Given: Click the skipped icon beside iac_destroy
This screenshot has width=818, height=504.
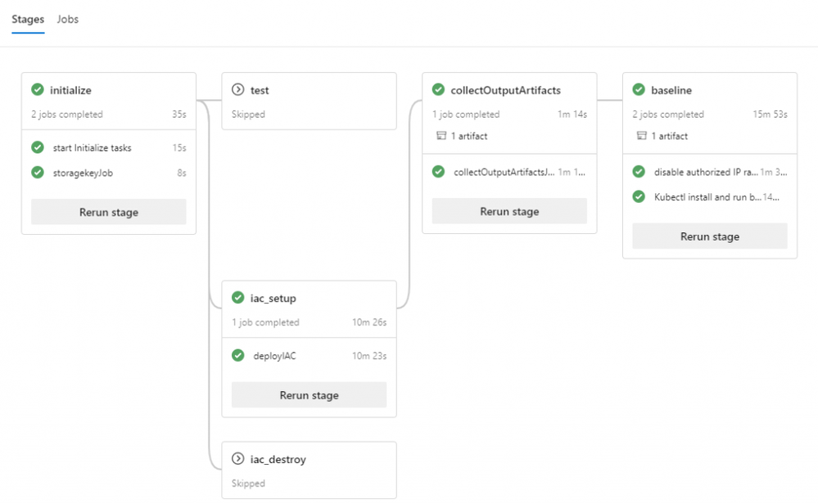Looking at the screenshot, I should coord(238,459).
